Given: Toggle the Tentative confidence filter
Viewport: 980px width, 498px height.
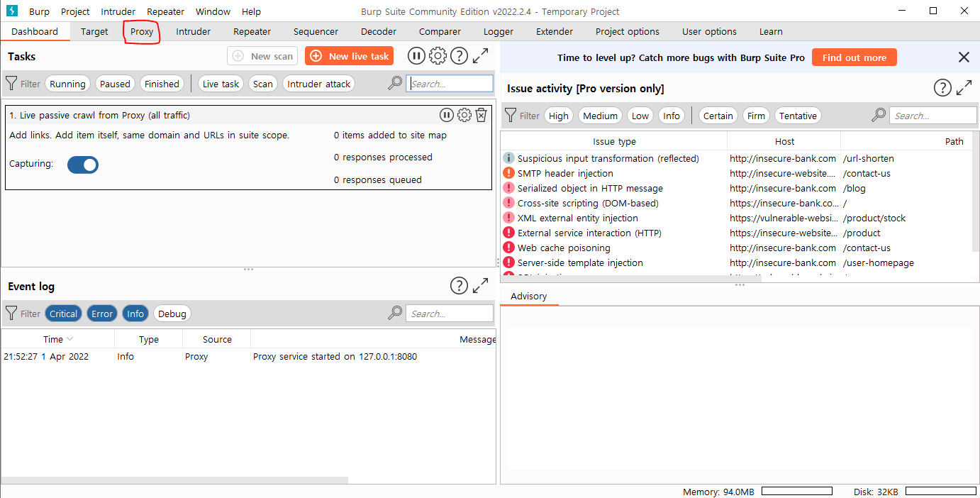Looking at the screenshot, I should tap(798, 116).
